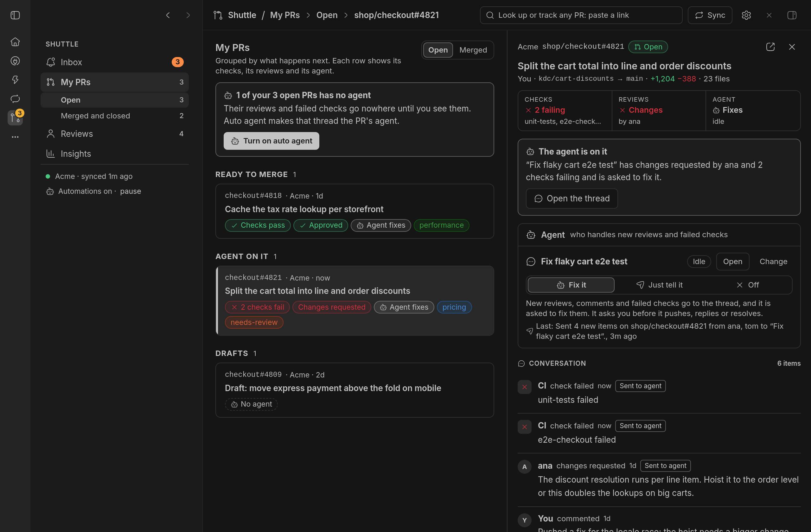Click the PR lookup search field
Image resolution: width=811 pixels, height=532 pixels.
click(x=581, y=15)
